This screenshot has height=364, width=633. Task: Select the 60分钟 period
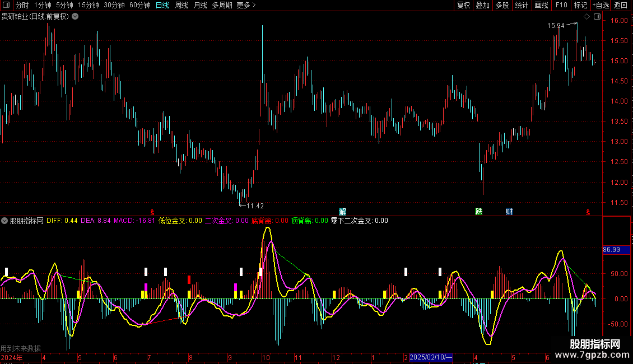pos(140,5)
